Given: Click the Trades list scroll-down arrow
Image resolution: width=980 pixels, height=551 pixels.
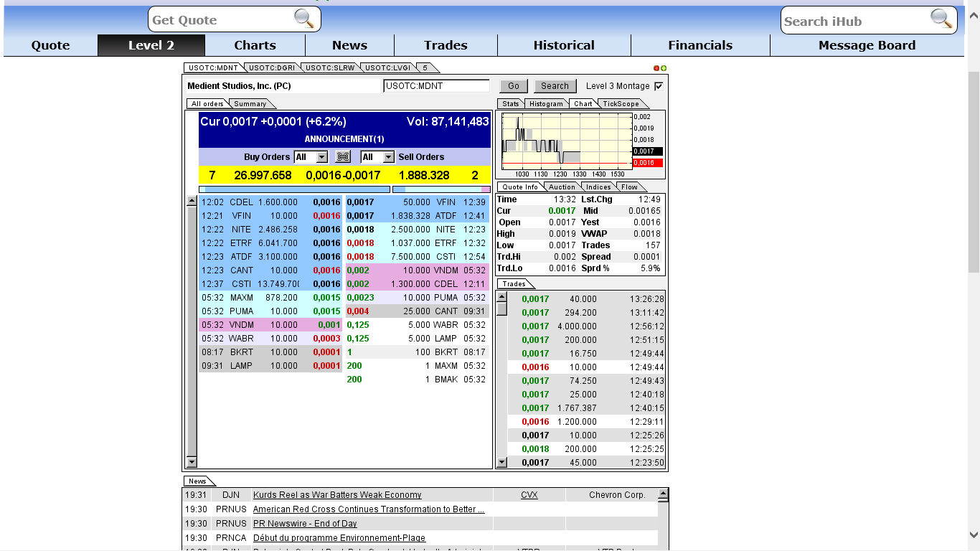Looking at the screenshot, I should [502, 463].
